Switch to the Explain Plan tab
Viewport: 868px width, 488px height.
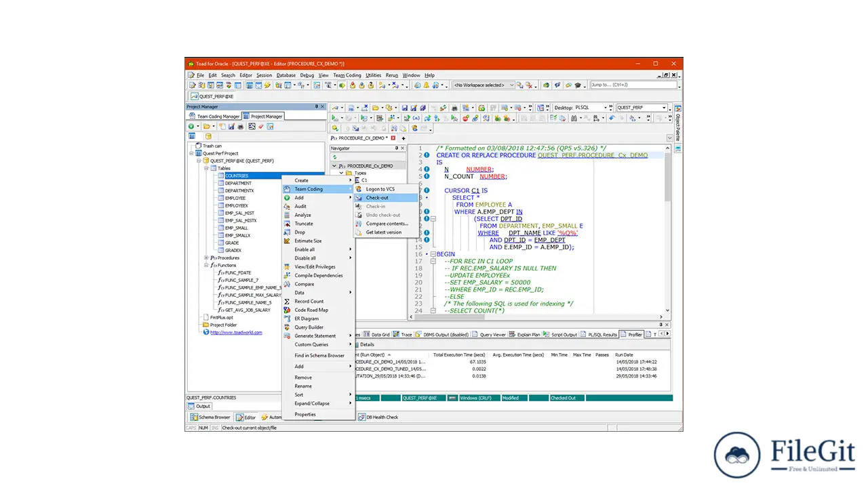point(525,334)
